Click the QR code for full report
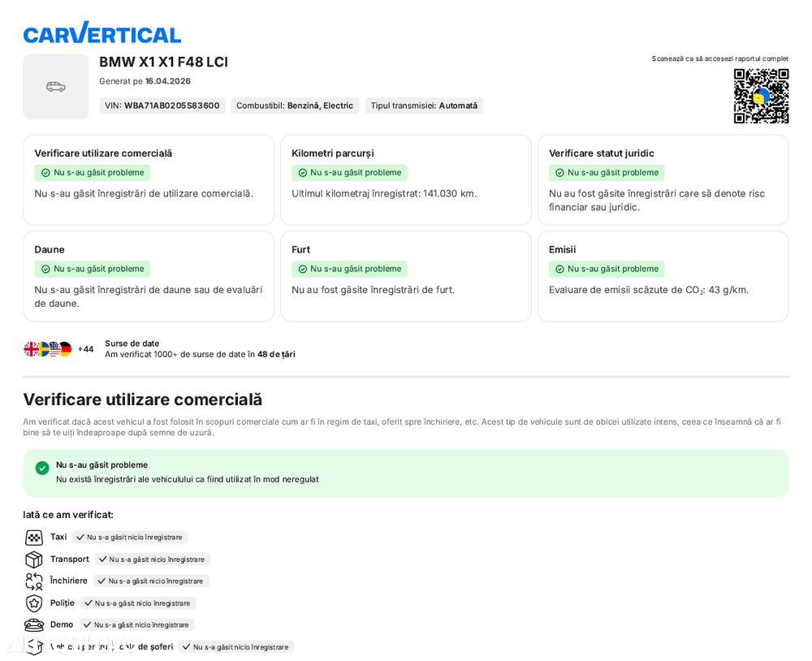Image resolution: width=812 pixels, height=661 pixels. (761, 96)
